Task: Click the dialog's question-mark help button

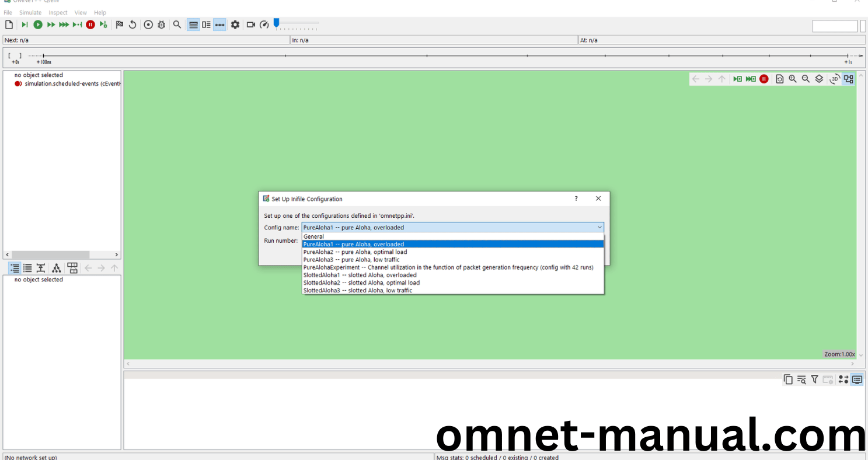Action: 576,198
